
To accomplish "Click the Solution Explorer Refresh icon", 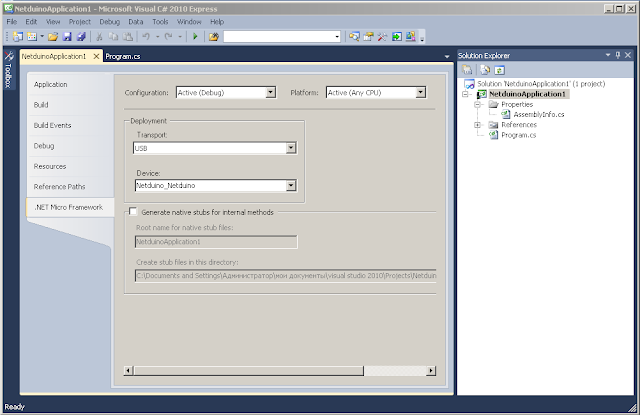I will point(499,70).
